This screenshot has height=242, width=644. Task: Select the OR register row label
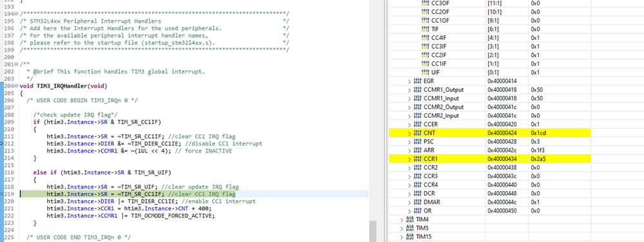click(x=427, y=210)
